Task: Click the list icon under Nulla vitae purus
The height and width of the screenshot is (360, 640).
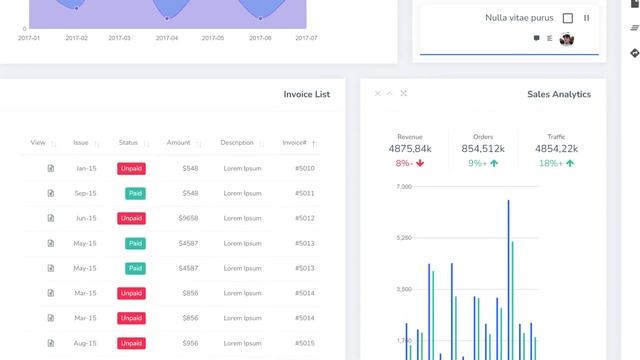Action: pos(549,38)
